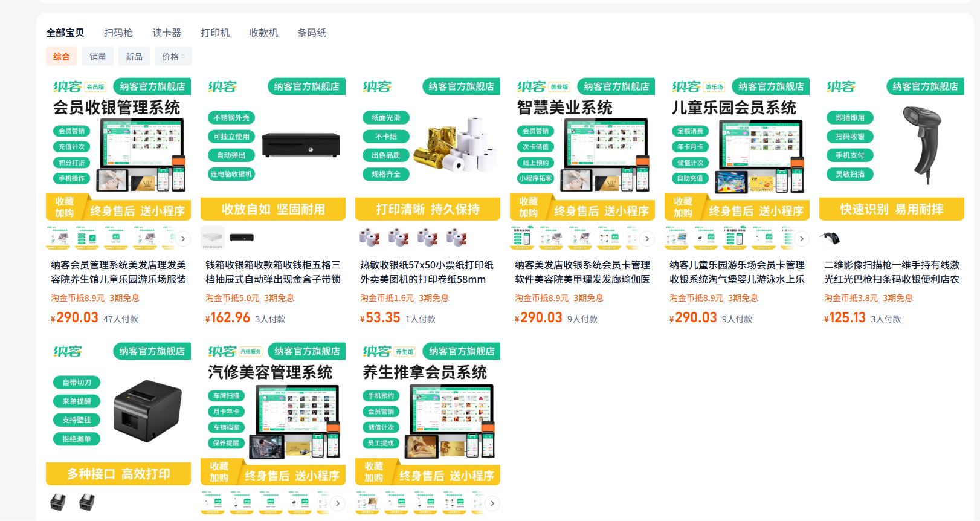Sort products by 销量
This screenshot has width=980, height=521.
[x=98, y=56]
